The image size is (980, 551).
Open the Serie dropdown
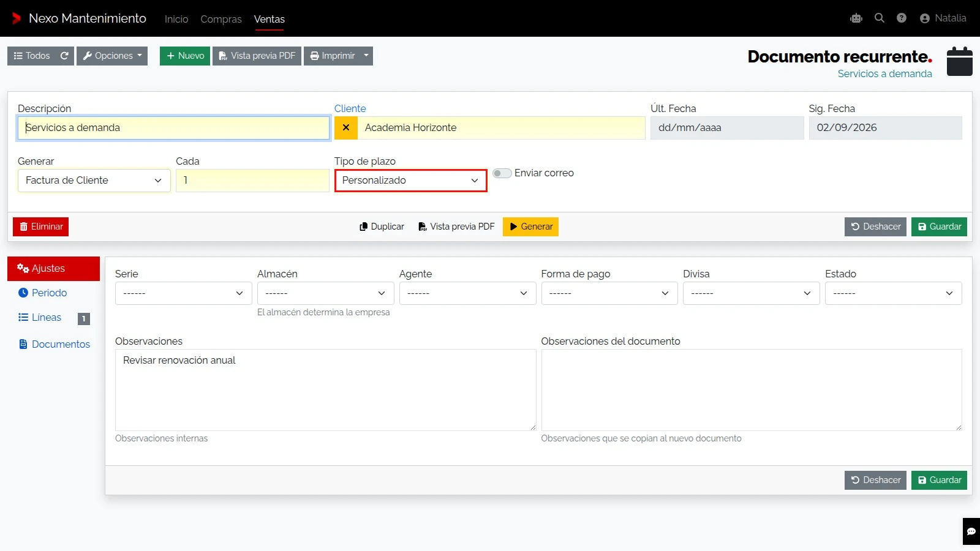[184, 293]
